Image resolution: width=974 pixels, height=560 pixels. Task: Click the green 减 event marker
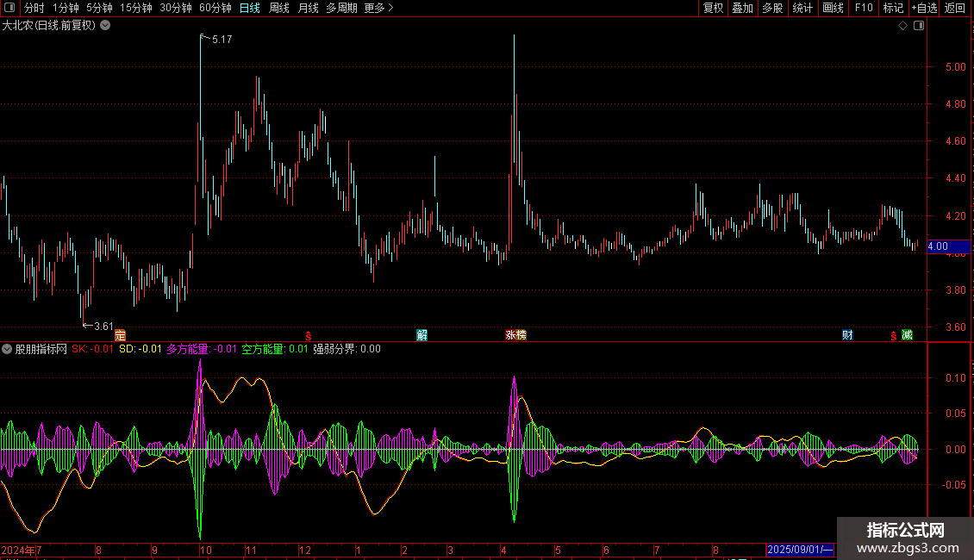[x=907, y=334]
